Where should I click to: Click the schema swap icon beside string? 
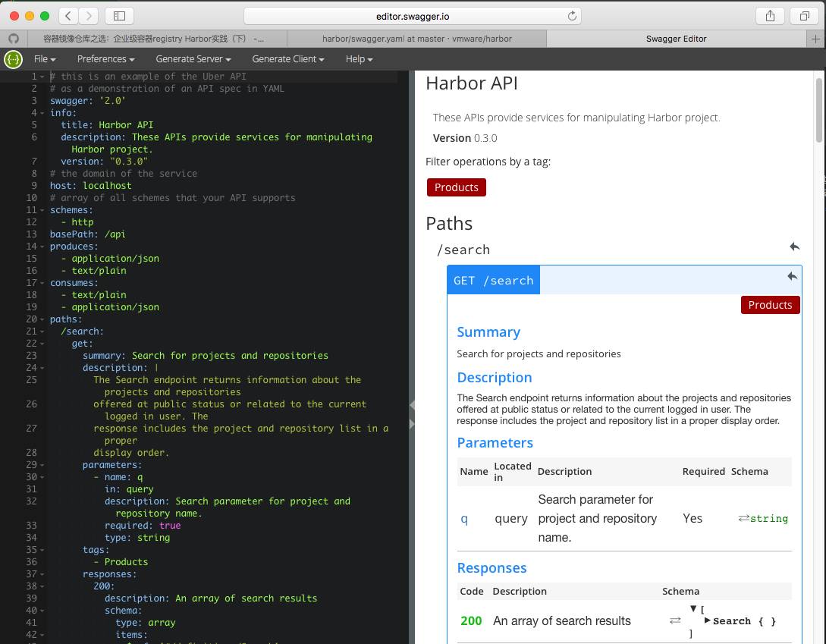click(744, 518)
